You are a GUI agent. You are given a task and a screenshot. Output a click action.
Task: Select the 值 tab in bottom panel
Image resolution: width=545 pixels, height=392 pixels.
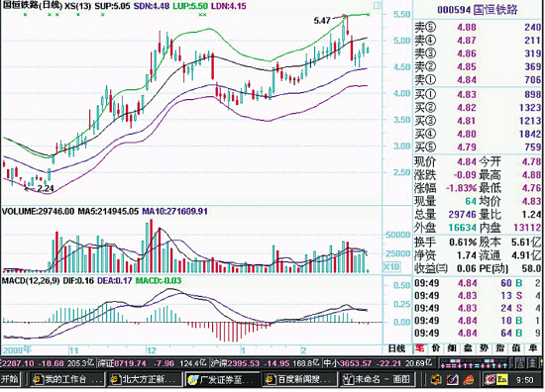click(516, 348)
